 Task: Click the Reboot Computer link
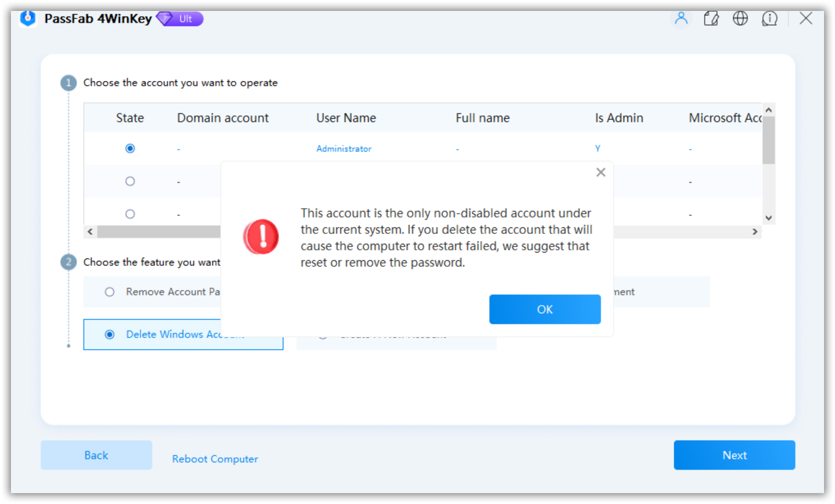pyautogui.click(x=215, y=459)
